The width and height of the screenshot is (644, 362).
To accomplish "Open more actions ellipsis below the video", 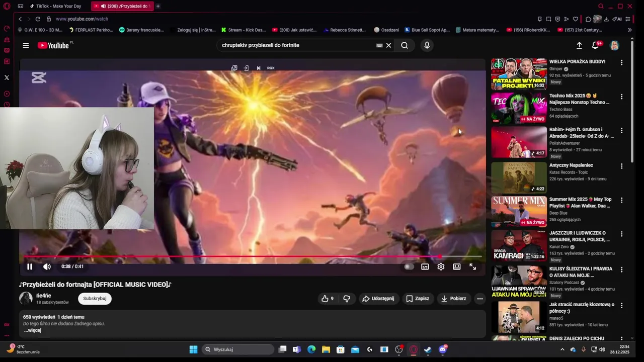I will click(480, 299).
